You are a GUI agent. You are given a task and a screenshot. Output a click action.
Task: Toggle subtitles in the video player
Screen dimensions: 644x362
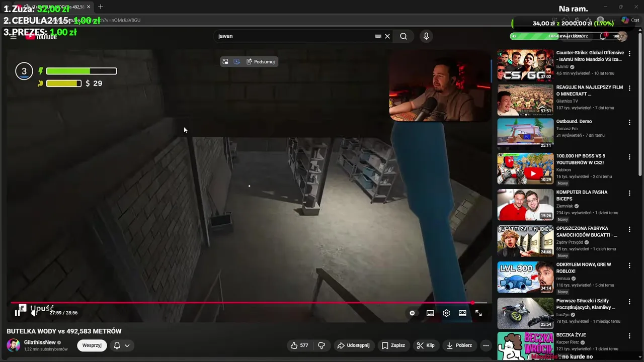pos(430,313)
